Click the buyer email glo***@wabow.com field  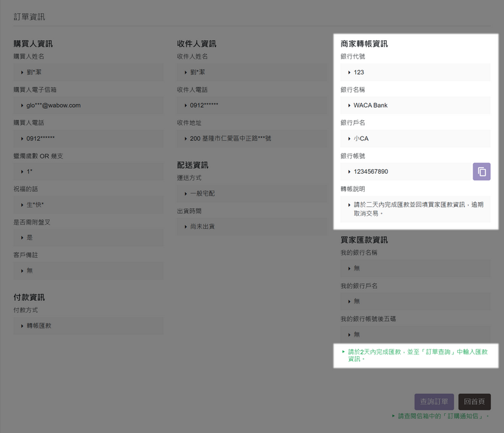point(88,105)
